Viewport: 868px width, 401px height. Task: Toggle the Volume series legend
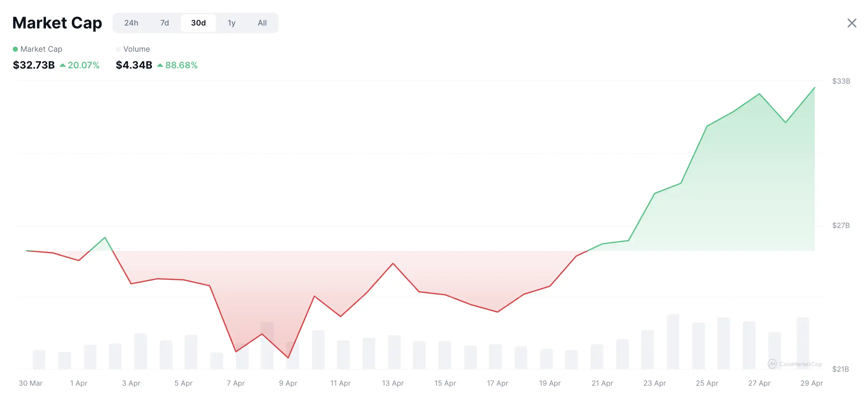point(136,49)
